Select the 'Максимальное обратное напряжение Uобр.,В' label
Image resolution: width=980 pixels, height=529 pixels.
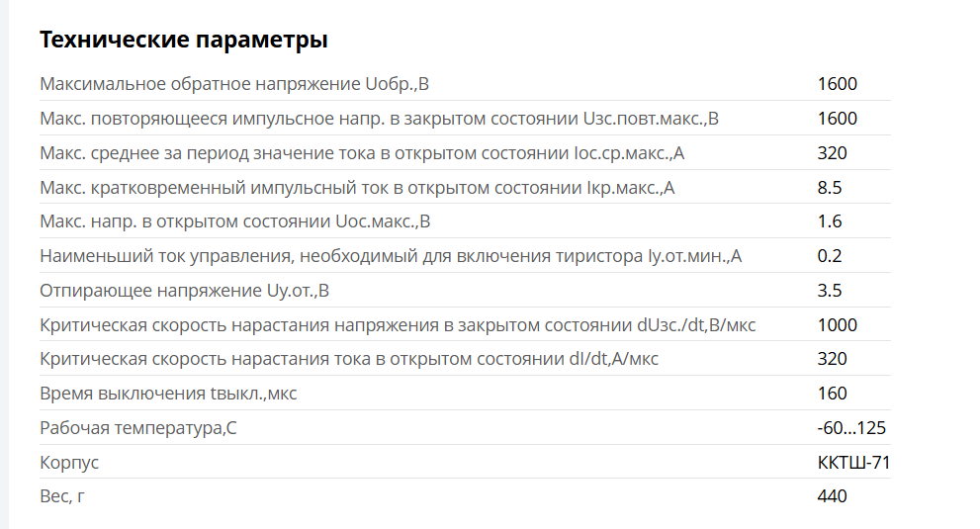[x=234, y=84]
